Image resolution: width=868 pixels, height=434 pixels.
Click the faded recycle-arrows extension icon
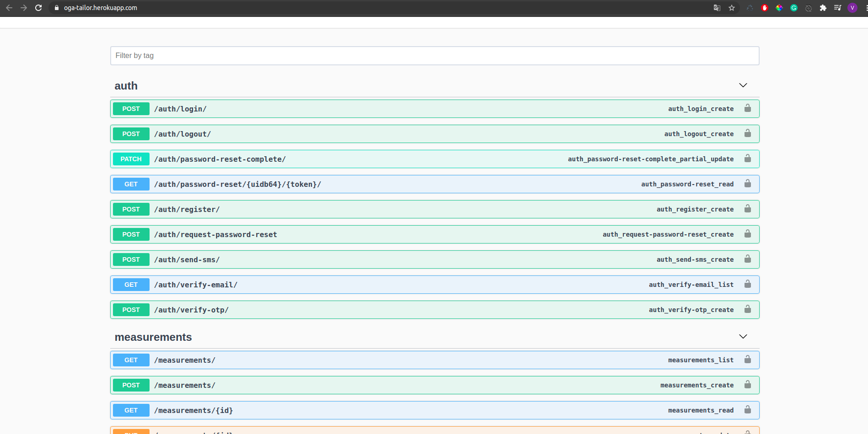pos(750,8)
